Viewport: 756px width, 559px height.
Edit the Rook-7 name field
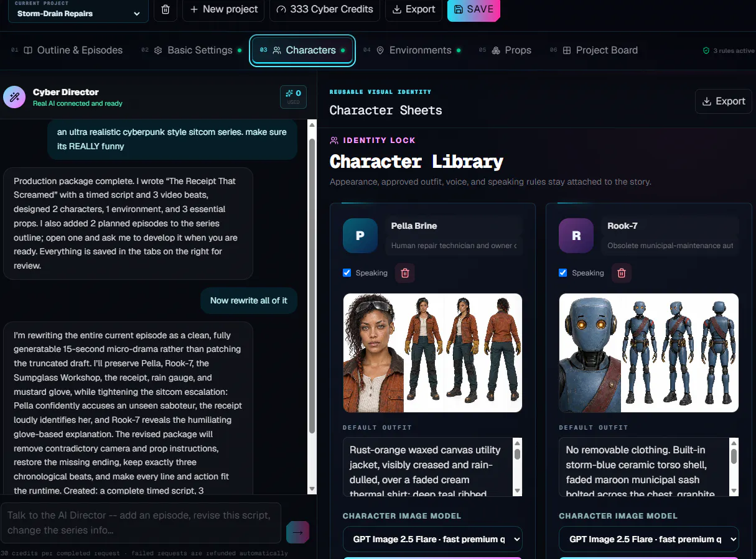pyautogui.click(x=670, y=226)
